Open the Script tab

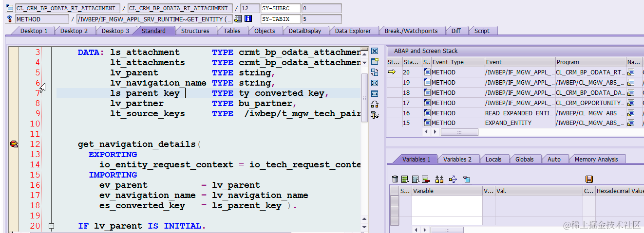[482, 31]
